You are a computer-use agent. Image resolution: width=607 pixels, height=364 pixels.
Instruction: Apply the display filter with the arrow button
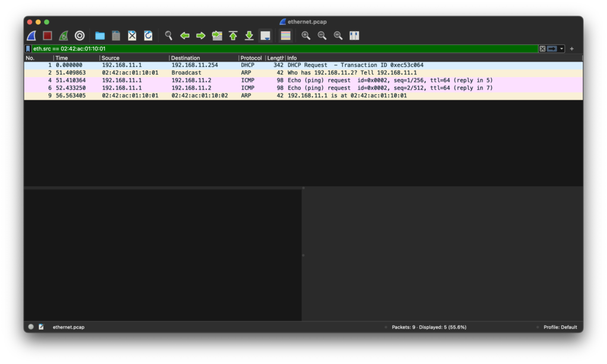pos(552,49)
